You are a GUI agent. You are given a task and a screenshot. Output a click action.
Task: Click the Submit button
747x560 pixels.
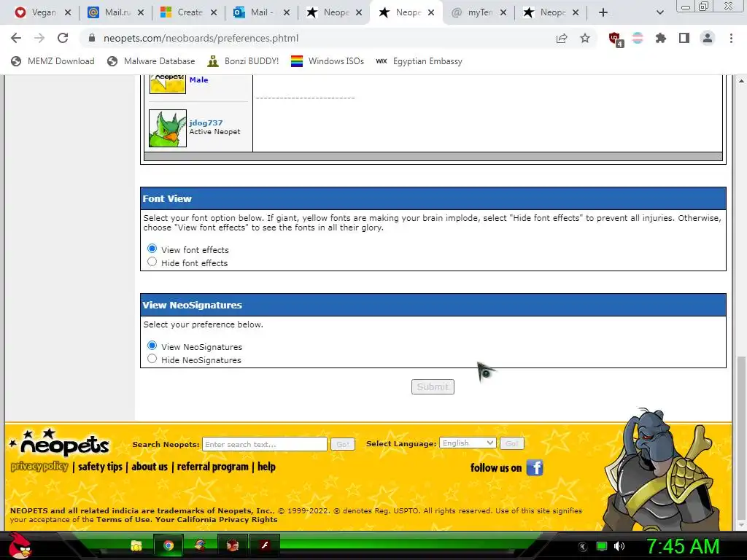click(x=433, y=386)
